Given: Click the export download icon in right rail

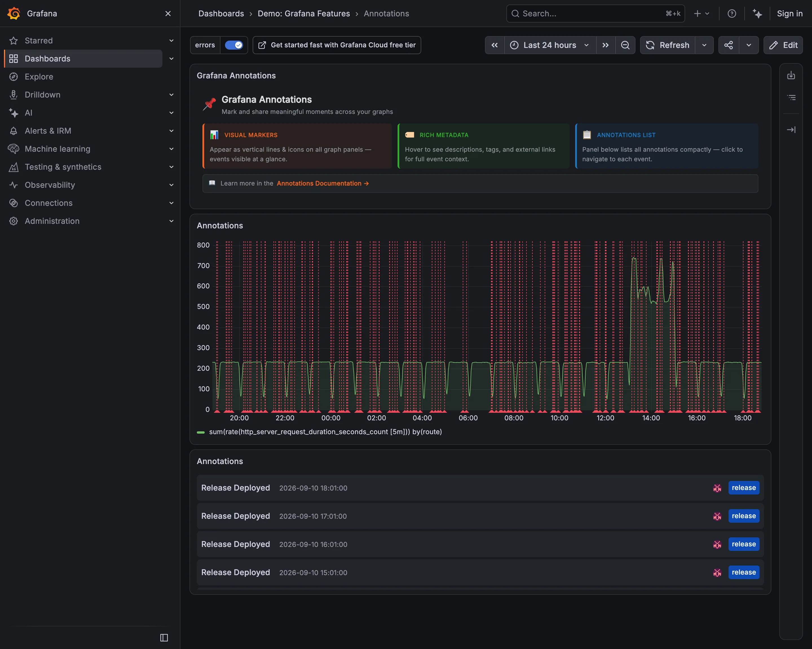Looking at the screenshot, I should (791, 75).
